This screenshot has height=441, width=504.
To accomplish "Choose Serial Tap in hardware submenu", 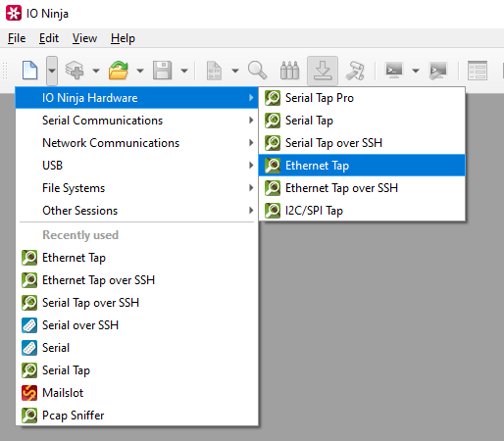I will pyautogui.click(x=362, y=121).
